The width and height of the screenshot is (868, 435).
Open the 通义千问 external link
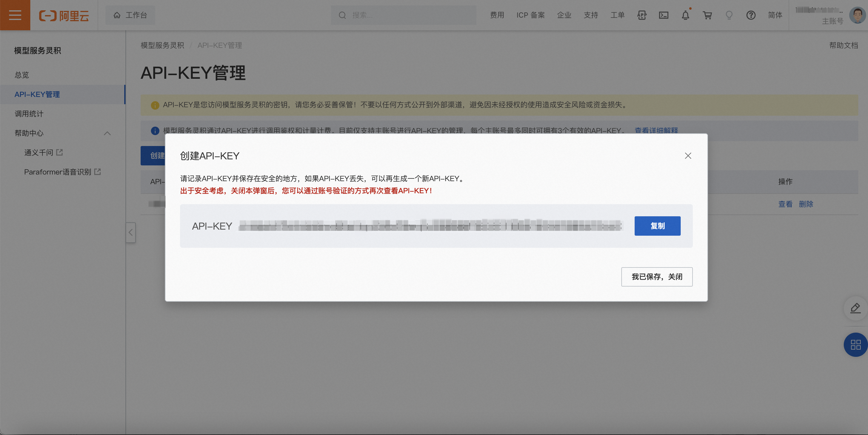point(43,152)
